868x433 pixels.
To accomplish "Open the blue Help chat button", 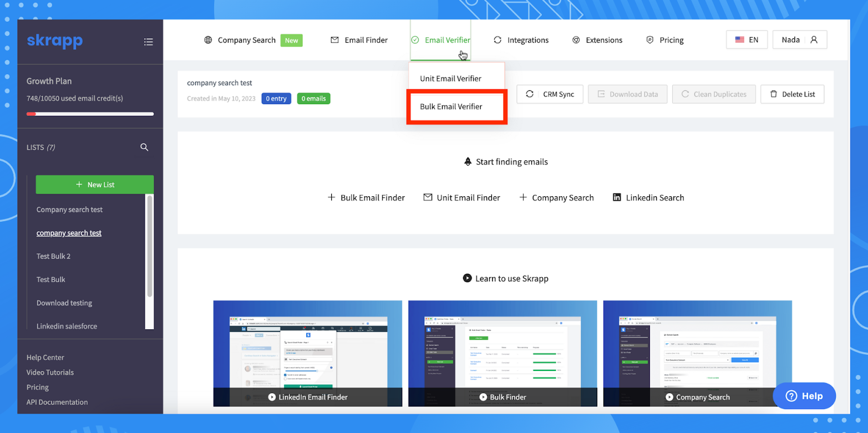I will pyautogui.click(x=804, y=396).
